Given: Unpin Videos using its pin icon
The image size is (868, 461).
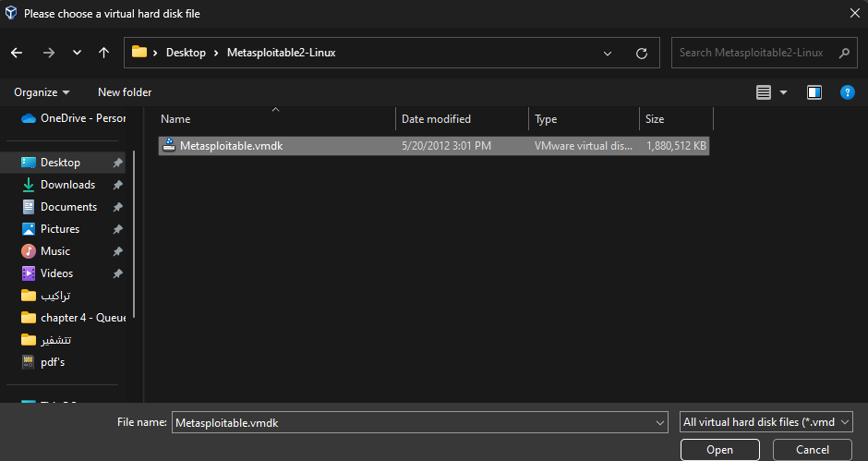Looking at the screenshot, I should click(117, 273).
